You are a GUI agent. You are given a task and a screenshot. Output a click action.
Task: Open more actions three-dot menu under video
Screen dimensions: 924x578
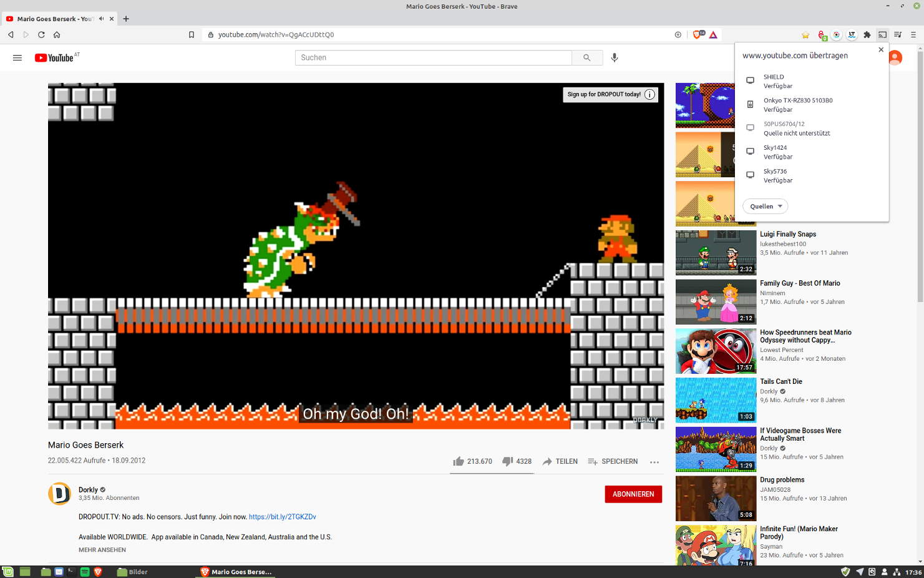(654, 462)
